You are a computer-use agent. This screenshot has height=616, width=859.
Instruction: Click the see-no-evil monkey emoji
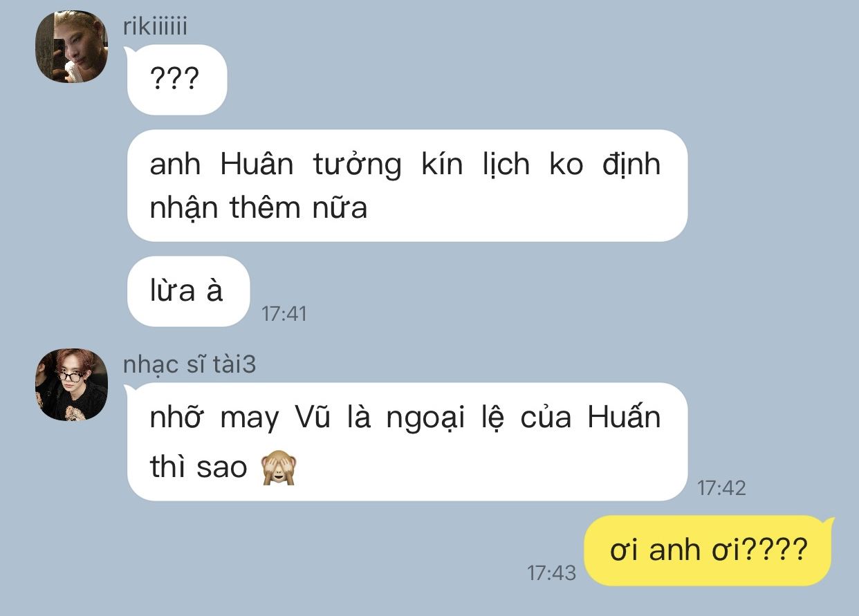click(x=278, y=469)
